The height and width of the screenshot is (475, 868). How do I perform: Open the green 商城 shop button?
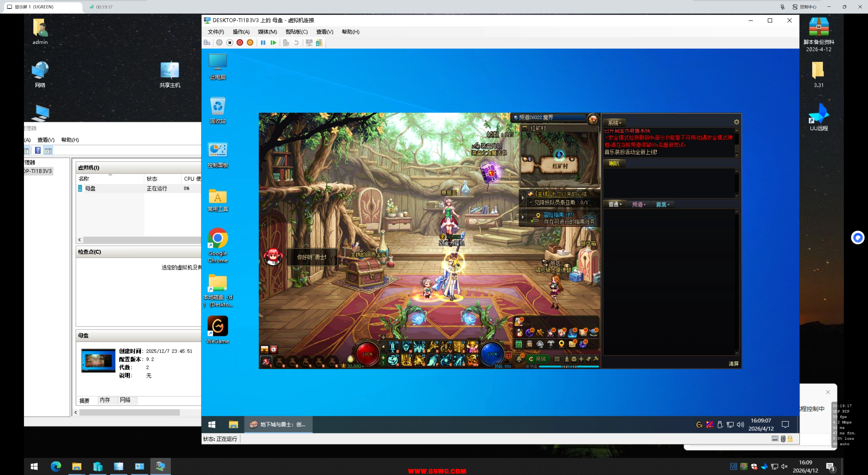pos(538,359)
